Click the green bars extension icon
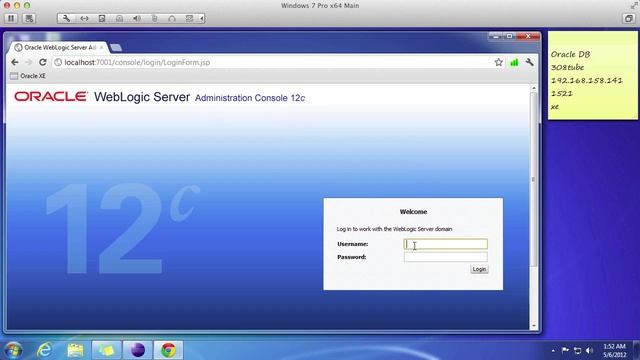640x360 pixels. 514,62
